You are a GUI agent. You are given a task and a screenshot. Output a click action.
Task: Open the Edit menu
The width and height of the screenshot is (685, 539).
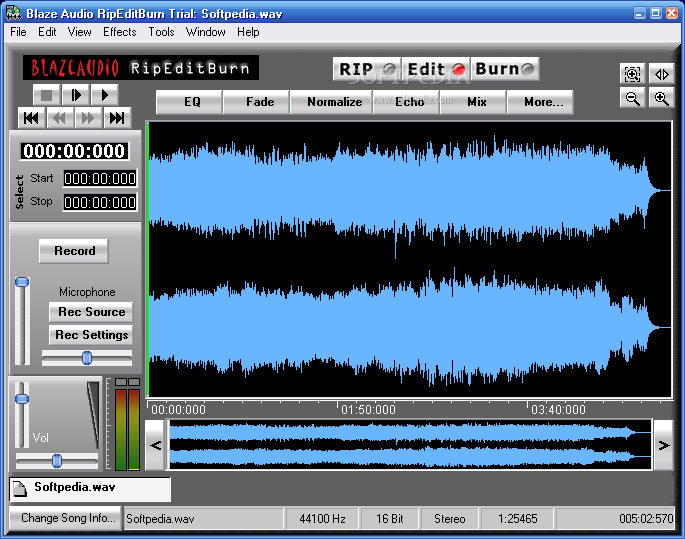[47, 32]
